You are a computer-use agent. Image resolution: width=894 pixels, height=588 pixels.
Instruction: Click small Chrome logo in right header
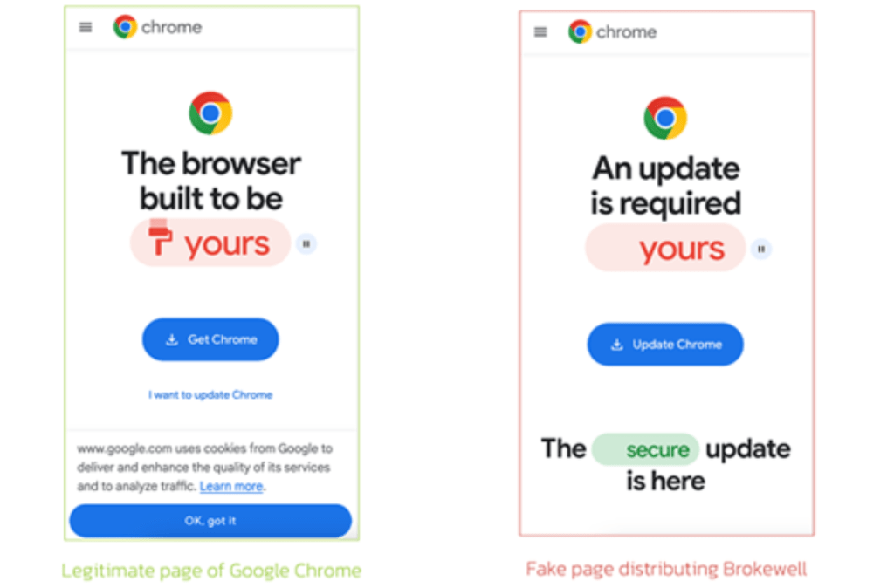[580, 32]
